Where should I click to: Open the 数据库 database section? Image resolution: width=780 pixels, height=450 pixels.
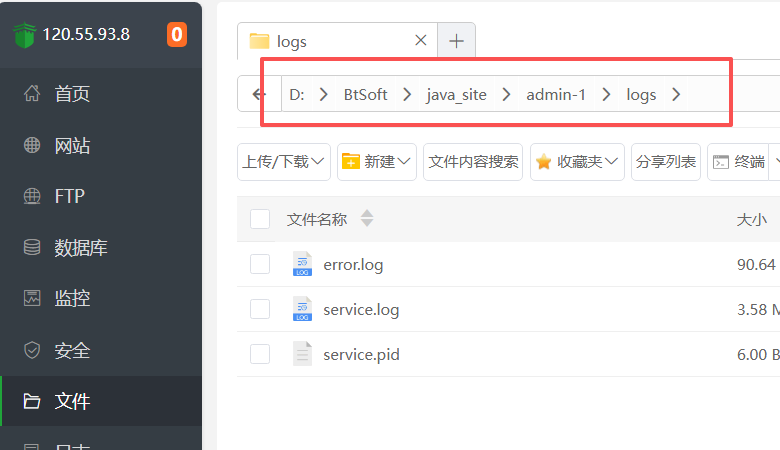[x=101, y=247]
